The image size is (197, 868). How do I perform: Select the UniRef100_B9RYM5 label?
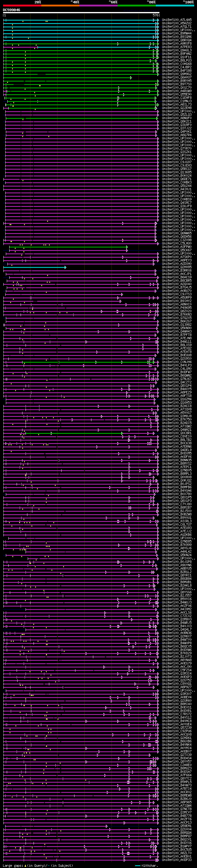(176, 81)
